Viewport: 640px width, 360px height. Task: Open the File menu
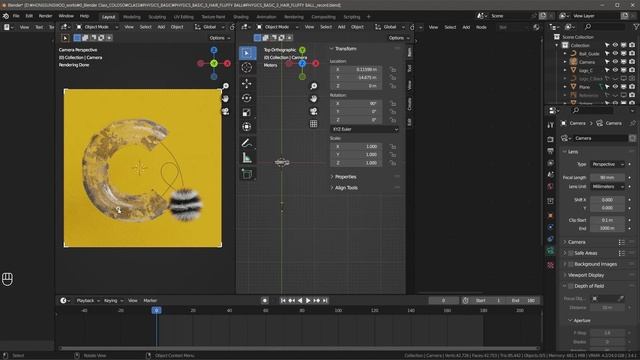point(16,16)
